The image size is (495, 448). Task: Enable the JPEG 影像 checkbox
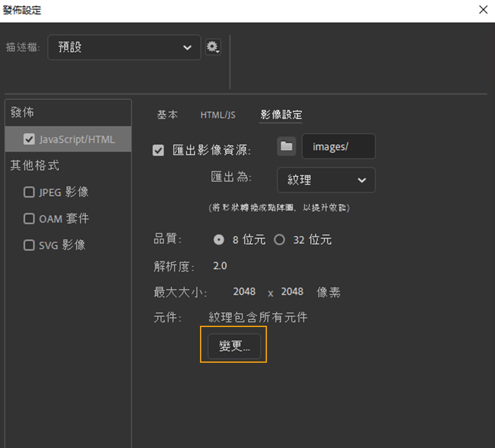29,192
